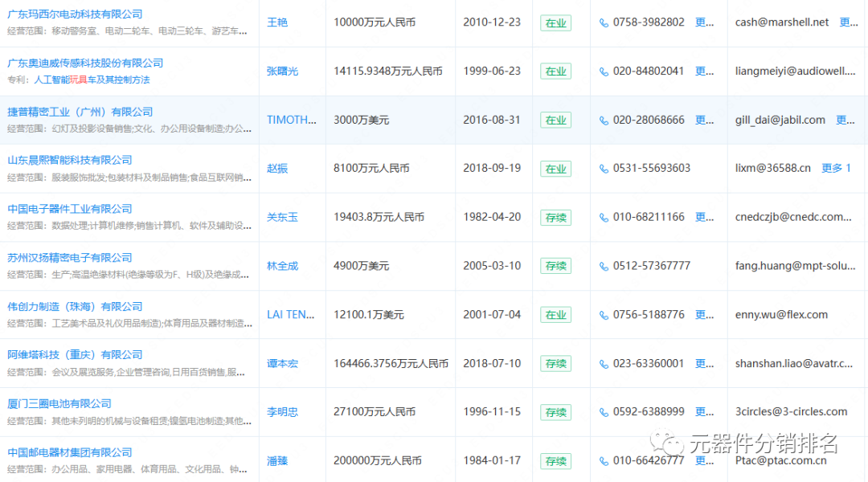Expand more phones after 023-63360001
This screenshot has width=868, height=482.
coord(704,363)
